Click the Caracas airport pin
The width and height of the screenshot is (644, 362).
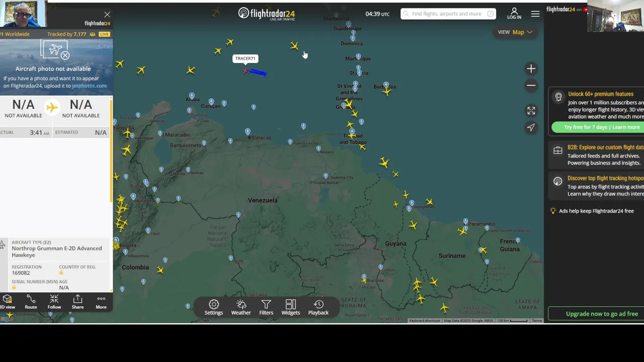(x=248, y=132)
